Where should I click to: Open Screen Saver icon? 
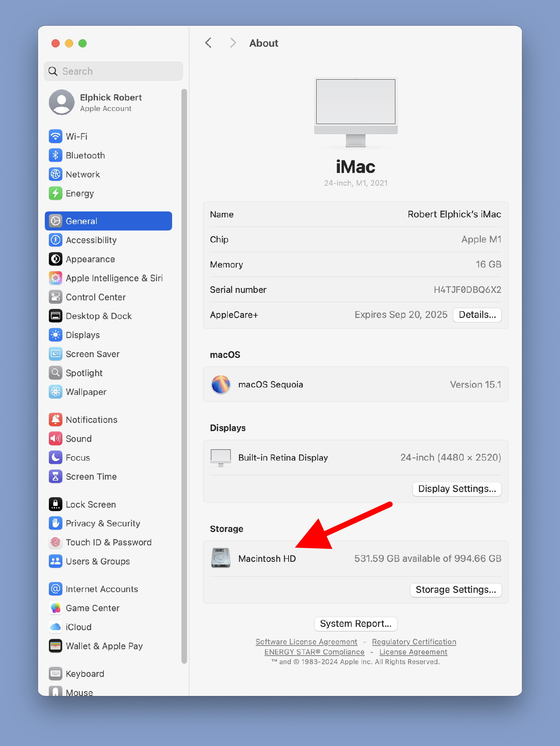56,354
